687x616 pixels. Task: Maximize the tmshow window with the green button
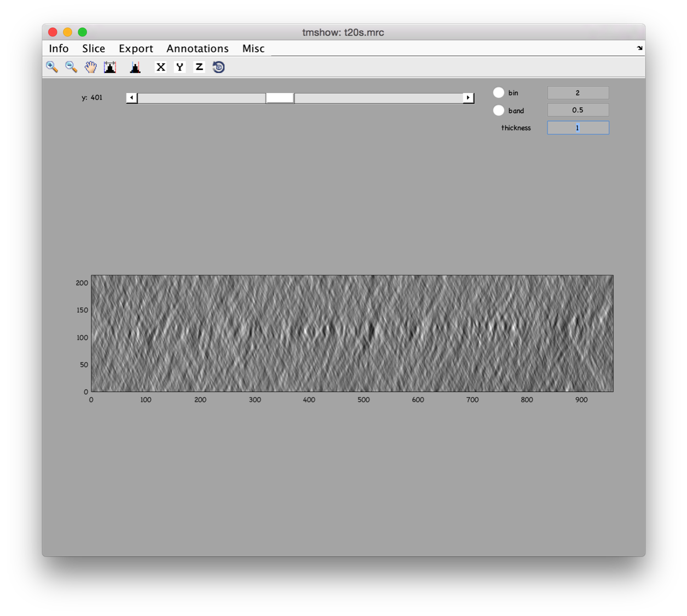tap(82, 32)
